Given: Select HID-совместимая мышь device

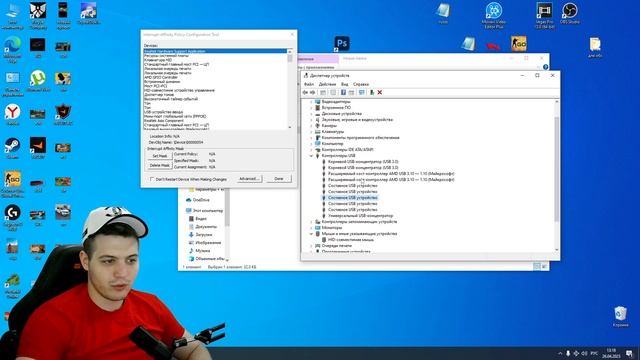Looking at the screenshot, I should click(x=351, y=240).
